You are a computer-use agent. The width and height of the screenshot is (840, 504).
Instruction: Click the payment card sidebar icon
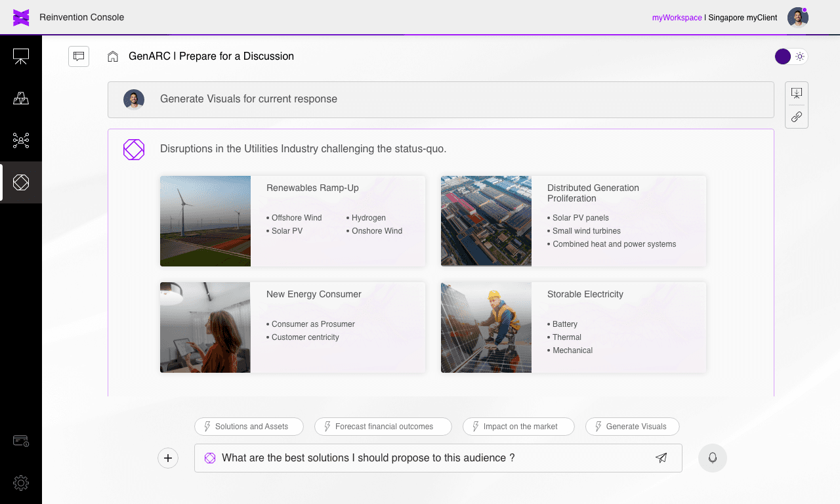[21, 440]
